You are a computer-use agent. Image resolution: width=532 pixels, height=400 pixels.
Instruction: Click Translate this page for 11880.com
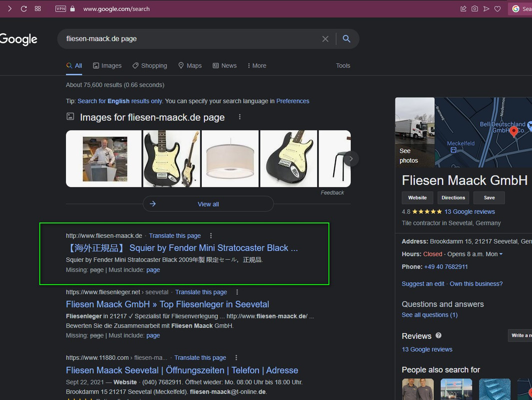[x=200, y=357]
